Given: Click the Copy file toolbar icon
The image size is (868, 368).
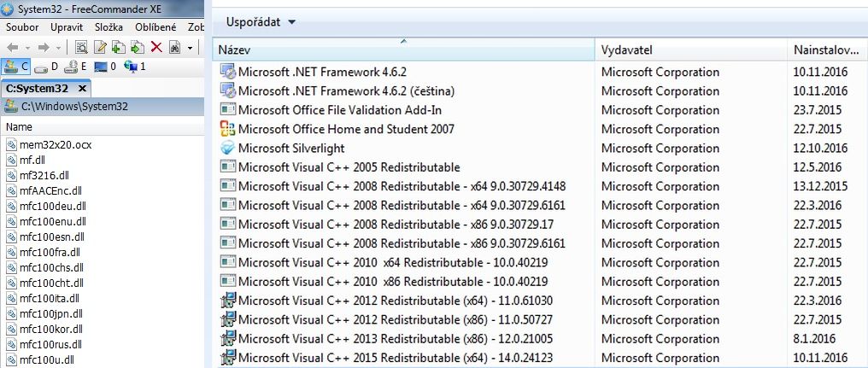Looking at the screenshot, I should coord(118,47).
